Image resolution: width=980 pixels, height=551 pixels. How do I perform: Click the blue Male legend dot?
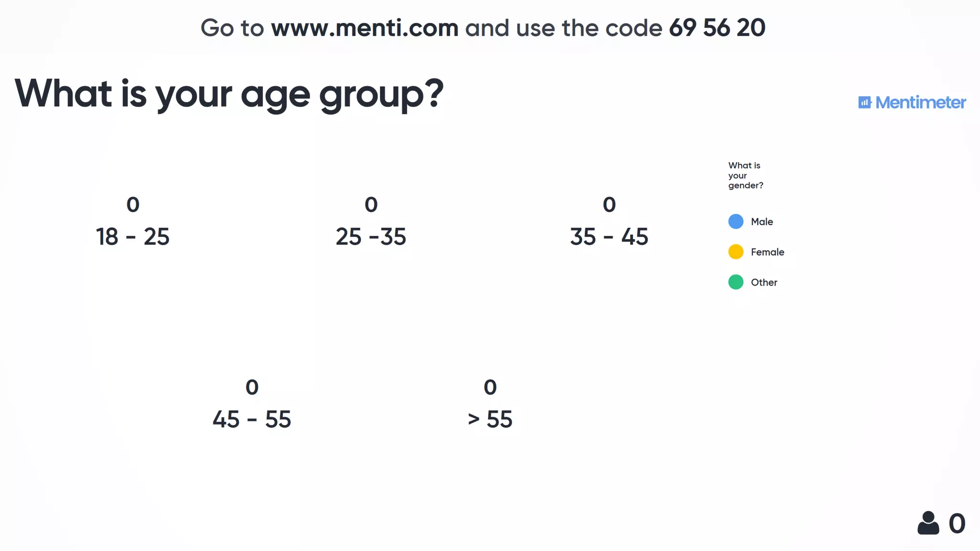click(x=735, y=221)
